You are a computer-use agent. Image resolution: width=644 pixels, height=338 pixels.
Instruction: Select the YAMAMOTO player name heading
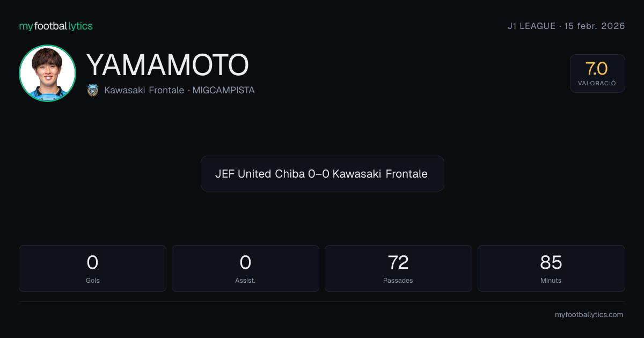tap(167, 65)
